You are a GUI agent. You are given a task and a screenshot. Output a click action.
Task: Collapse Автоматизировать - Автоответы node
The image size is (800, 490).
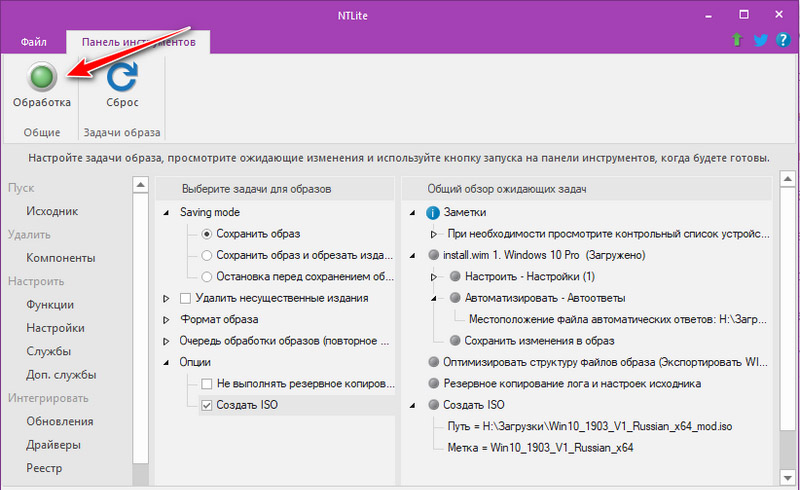(x=434, y=298)
